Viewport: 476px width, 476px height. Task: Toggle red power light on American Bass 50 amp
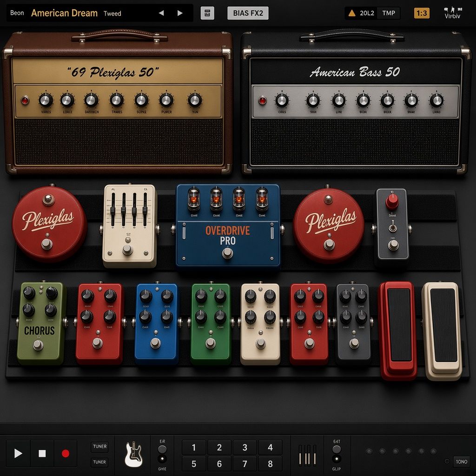tap(262, 100)
